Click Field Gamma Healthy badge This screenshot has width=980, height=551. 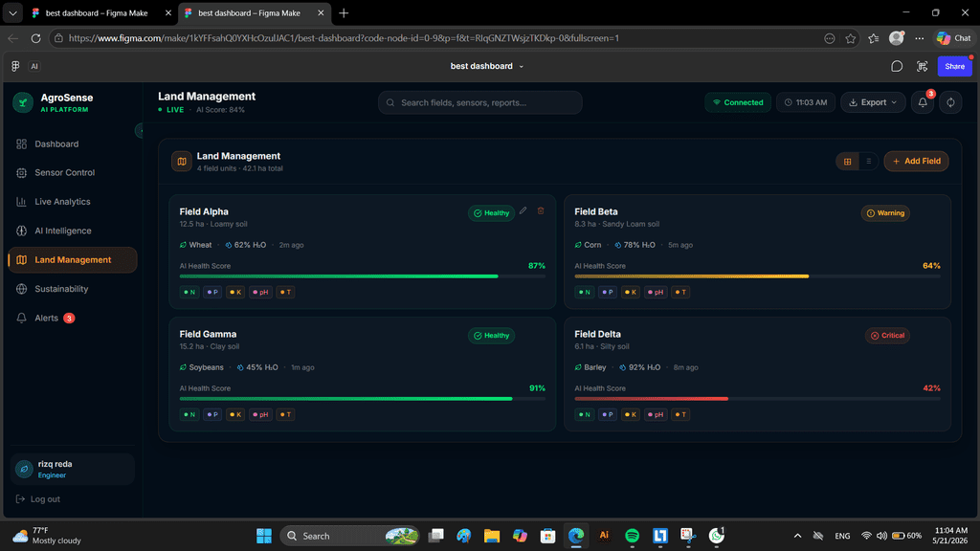pyautogui.click(x=491, y=336)
